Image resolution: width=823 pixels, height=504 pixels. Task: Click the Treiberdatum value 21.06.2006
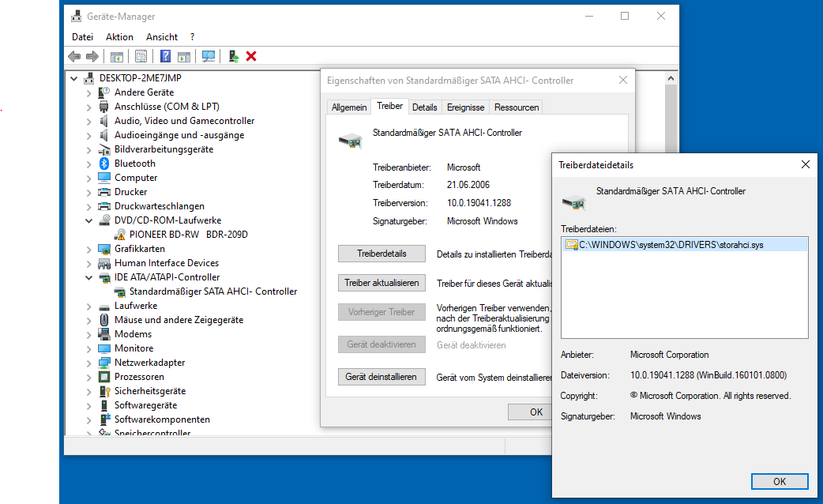click(468, 185)
